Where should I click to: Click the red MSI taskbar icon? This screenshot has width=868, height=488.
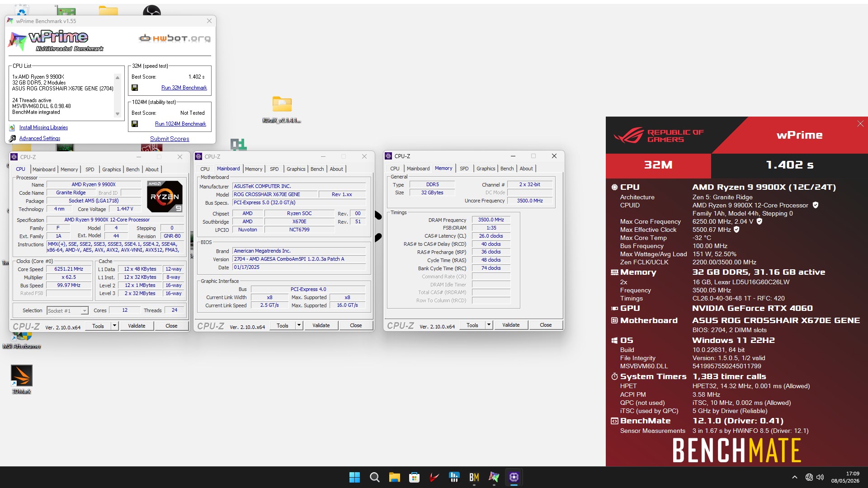434,477
